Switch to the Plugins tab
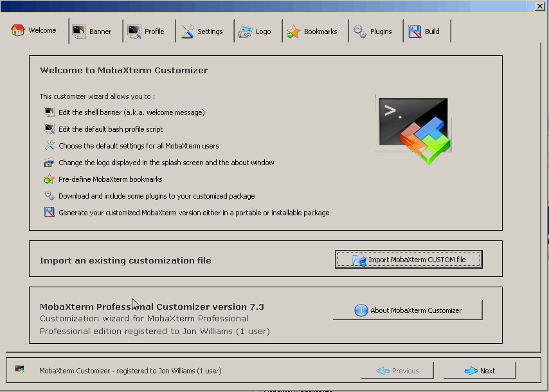The height and width of the screenshot is (392, 549). coord(372,31)
